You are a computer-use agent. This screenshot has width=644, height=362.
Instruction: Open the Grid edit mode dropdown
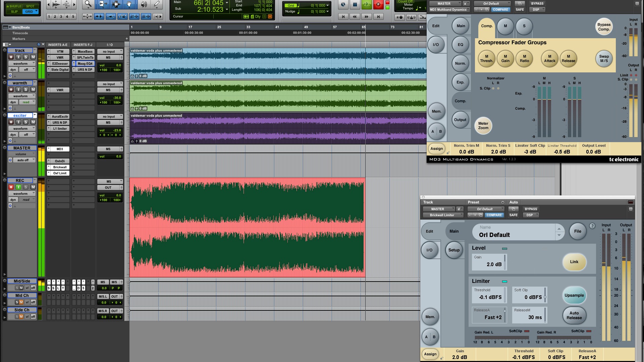(36, 11)
